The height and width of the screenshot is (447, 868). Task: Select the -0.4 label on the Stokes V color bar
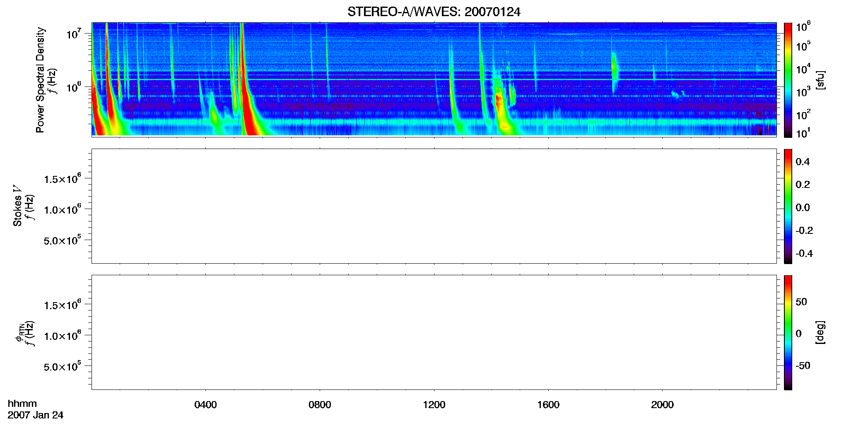(804, 254)
